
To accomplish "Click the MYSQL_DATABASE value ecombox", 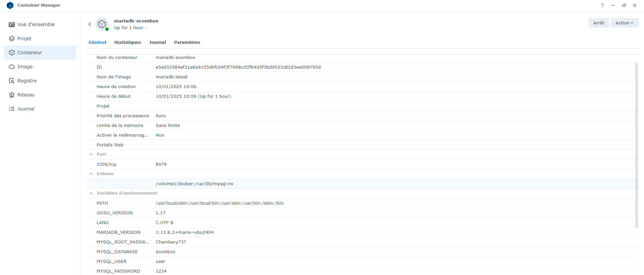I will point(166,252).
